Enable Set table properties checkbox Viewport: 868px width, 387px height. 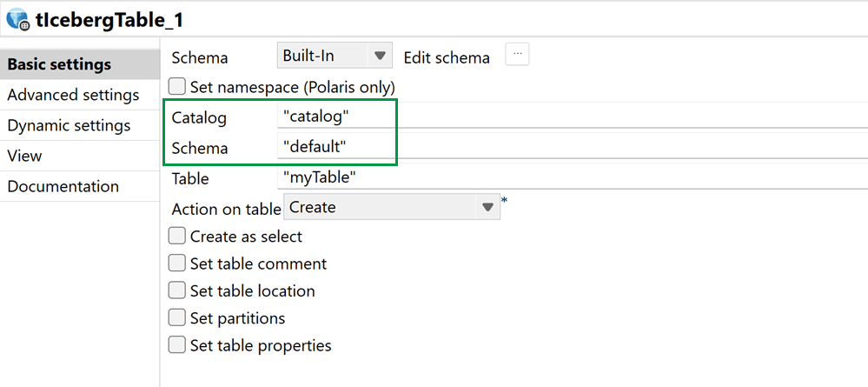[x=177, y=345]
